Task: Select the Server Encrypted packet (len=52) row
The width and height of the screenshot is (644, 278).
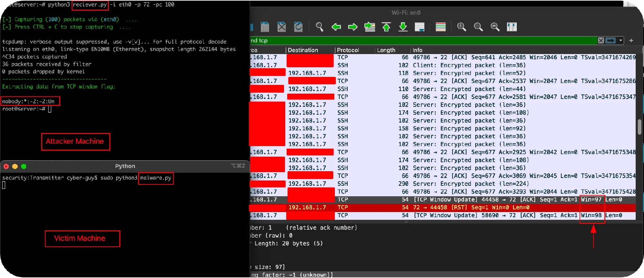Action: pos(443,73)
